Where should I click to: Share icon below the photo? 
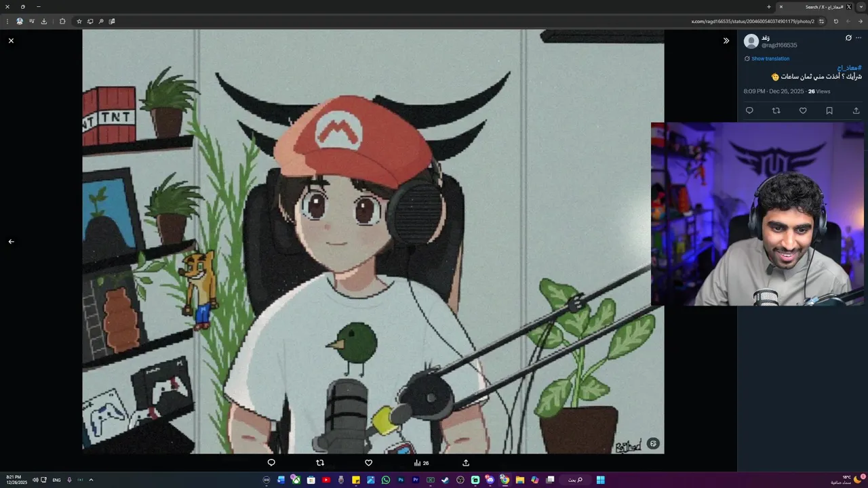tap(466, 463)
